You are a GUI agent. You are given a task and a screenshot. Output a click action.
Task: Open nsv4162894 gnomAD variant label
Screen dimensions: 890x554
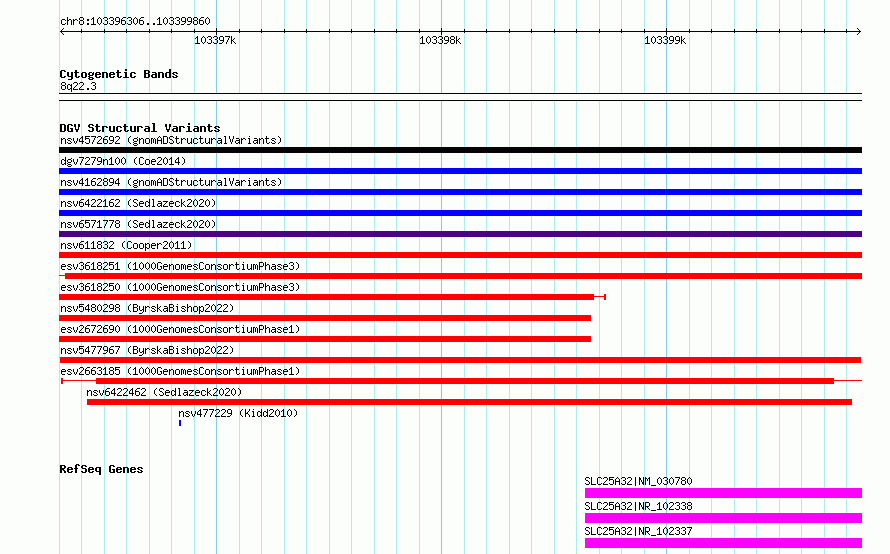(x=171, y=182)
